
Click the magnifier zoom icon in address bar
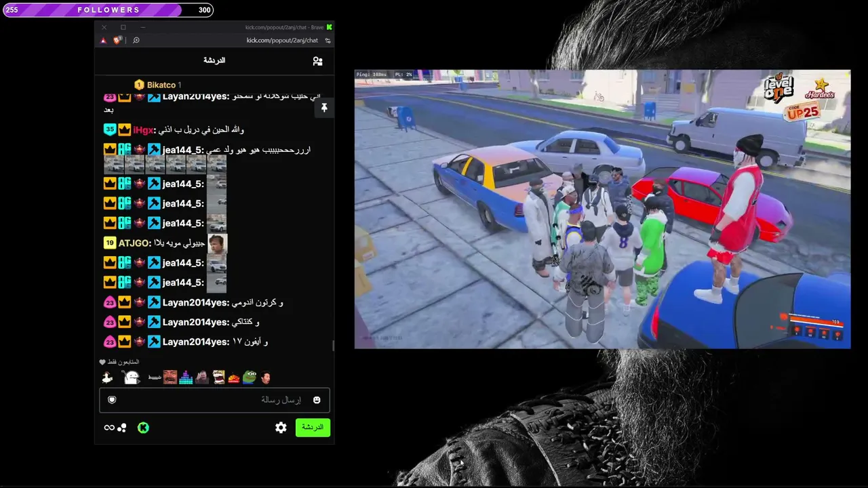(136, 40)
